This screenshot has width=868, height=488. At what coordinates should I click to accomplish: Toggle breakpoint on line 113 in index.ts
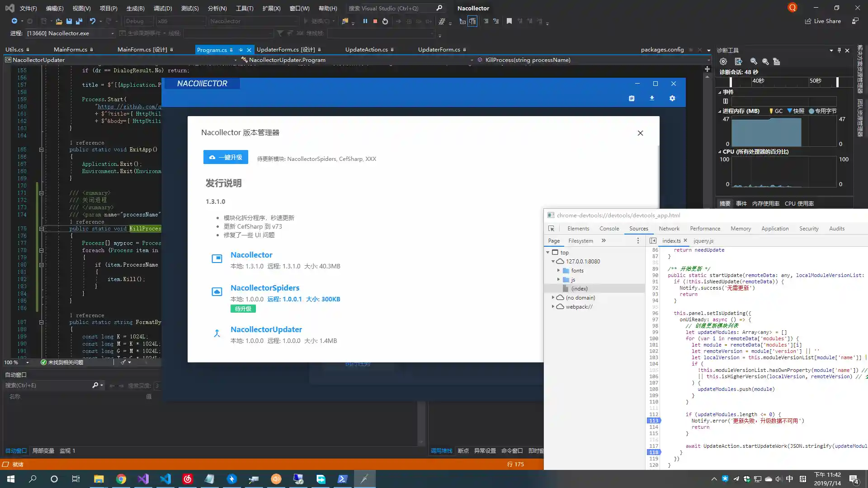pos(654,421)
